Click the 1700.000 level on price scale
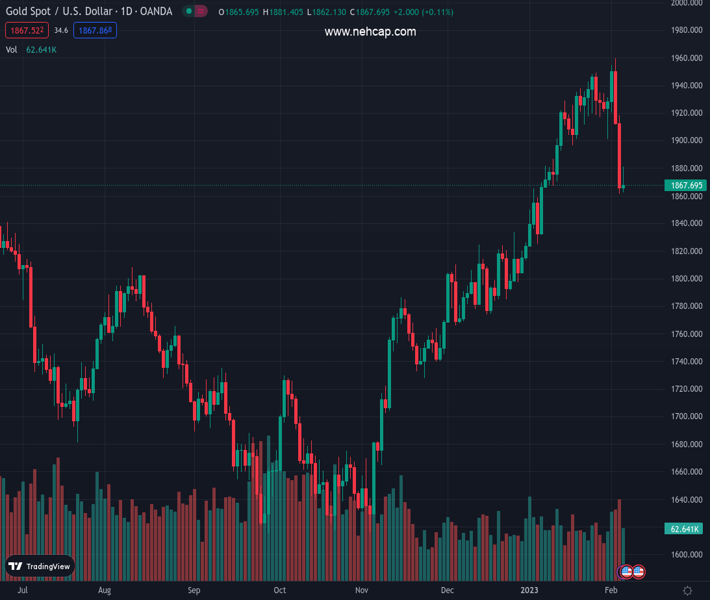This screenshot has height=600, width=710. tap(685, 417)
